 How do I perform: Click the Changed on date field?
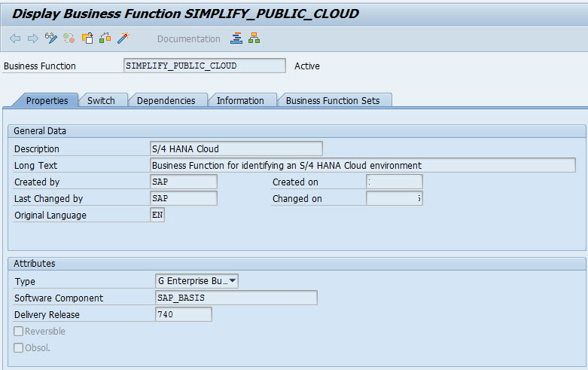(x=395, y=198)
